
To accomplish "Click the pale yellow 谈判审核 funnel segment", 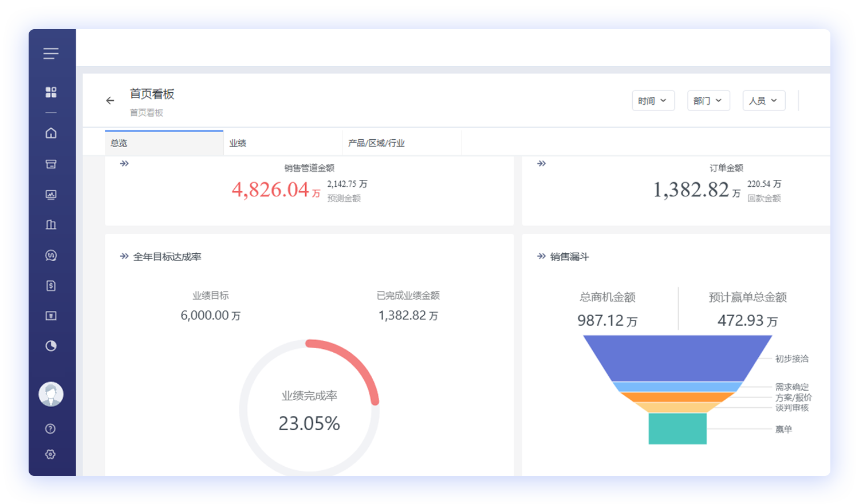I will tap(677, 407).
